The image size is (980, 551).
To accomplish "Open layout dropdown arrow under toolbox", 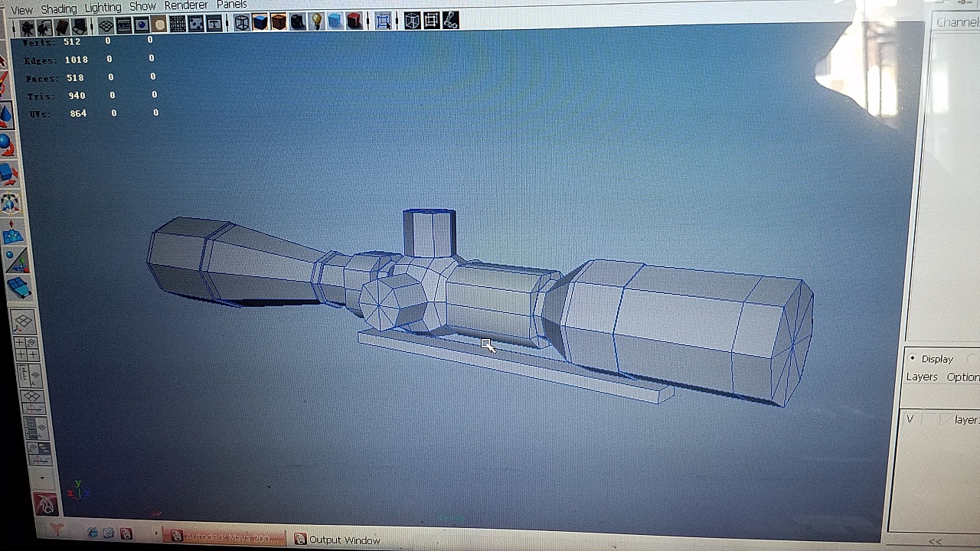I will pos(41,478).
